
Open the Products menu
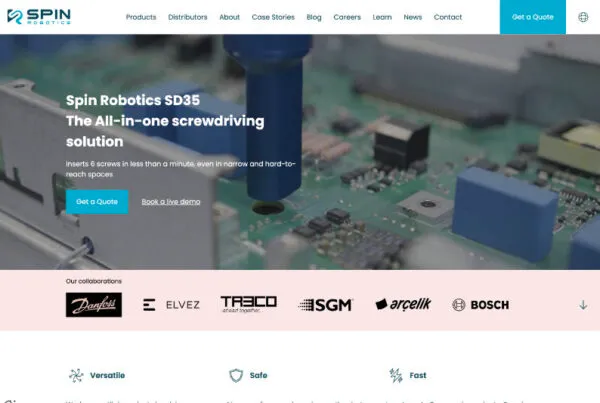coord(141,17)
